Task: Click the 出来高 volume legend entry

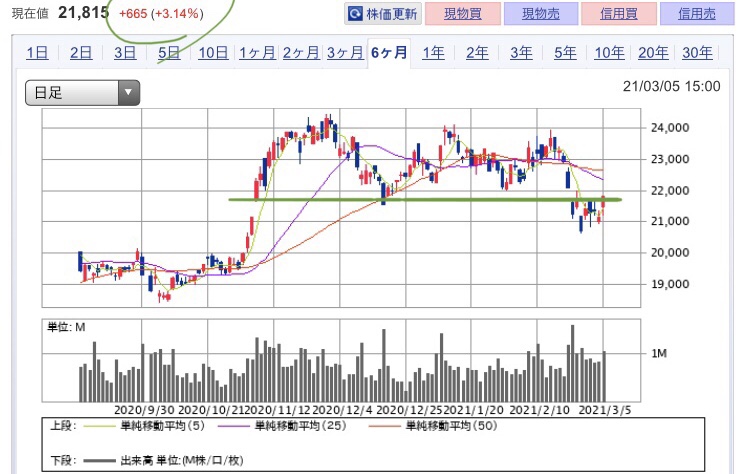Action: click(182, 460)
